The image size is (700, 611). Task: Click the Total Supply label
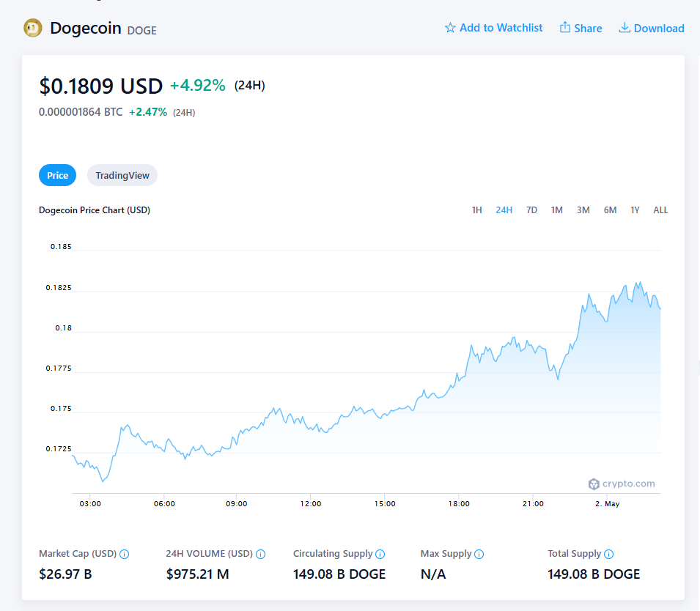(575, 554)
